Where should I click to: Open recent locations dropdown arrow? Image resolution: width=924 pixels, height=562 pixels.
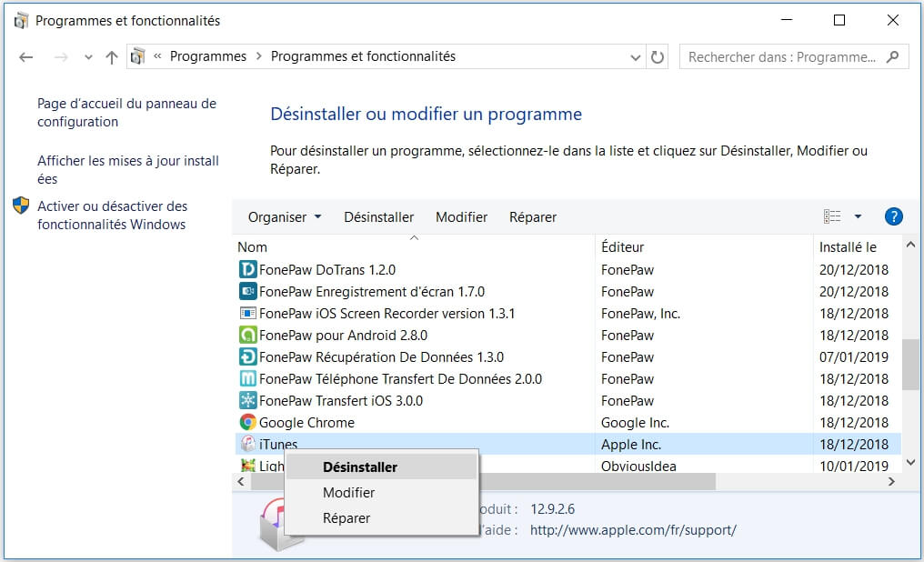(x=88, y=57)
